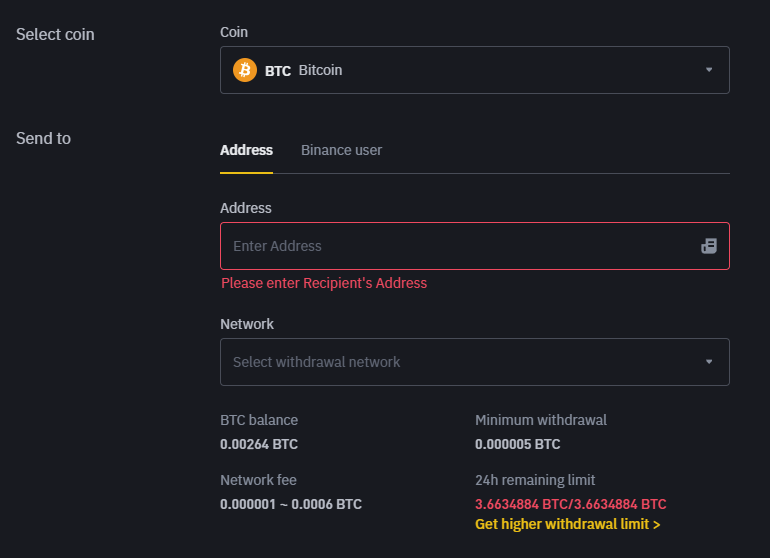Click the 0.00264 BTC balance value
The height and width of the screenshot is (558, 770).
[x=259, y=444]
